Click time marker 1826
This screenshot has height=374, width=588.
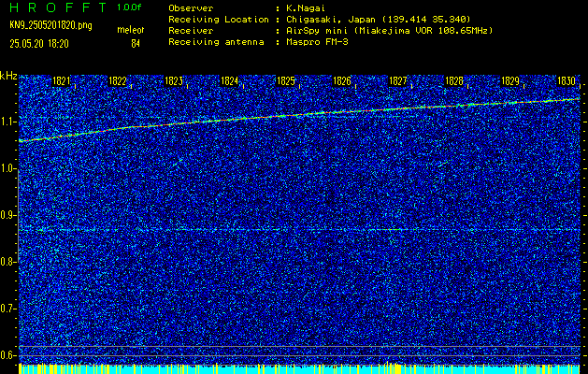click(342, 81)
